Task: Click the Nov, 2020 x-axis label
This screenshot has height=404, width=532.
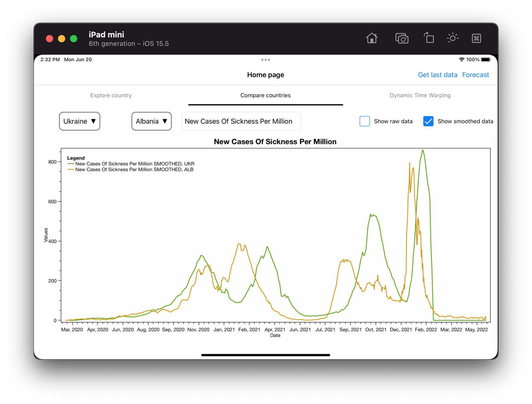Action: [198, 329]
